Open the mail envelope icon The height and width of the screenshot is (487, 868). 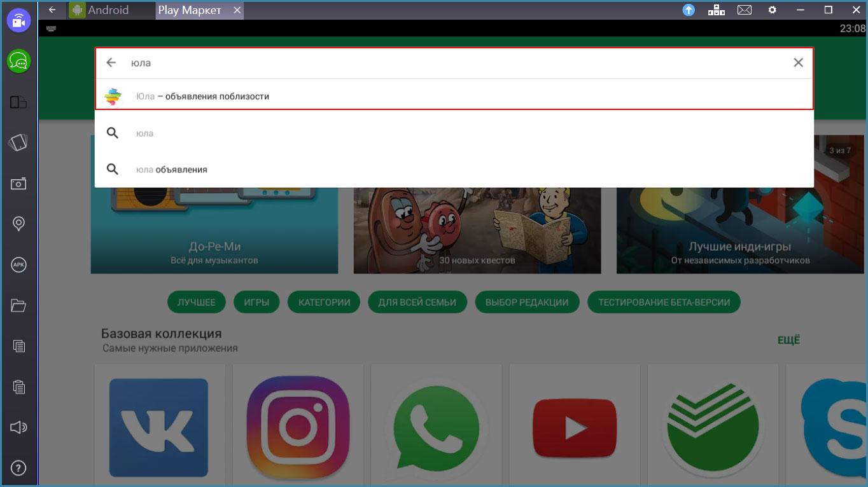[745, 10]
